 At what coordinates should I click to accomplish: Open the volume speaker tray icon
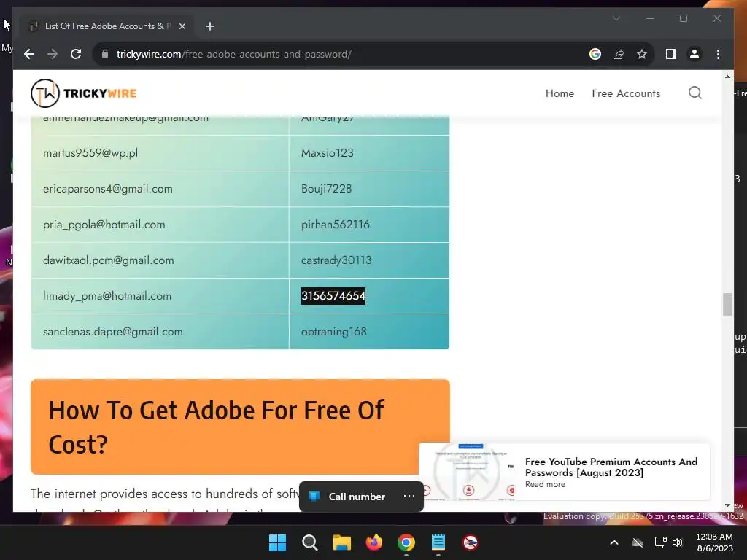pos(678,542)
